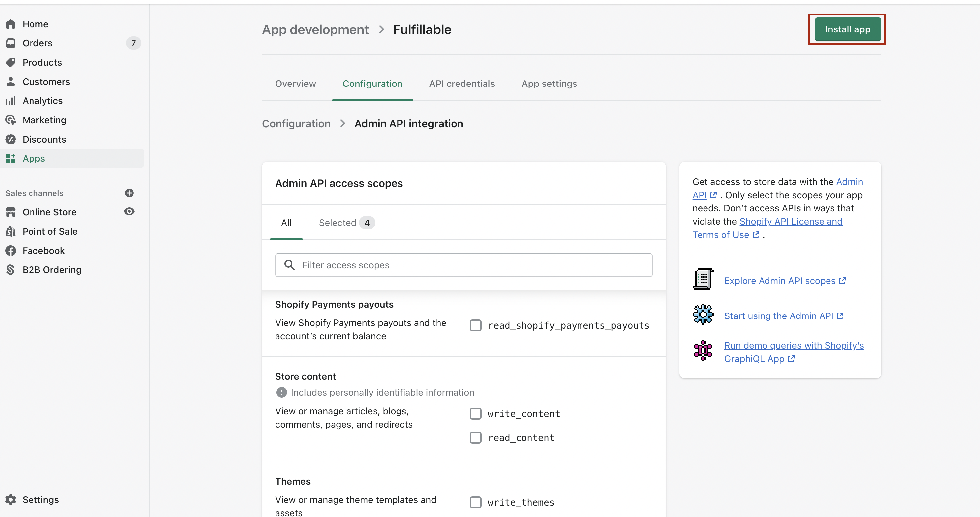Show the Selected scopes tab
980x517 pixels.
pyautogui.click(x=346, y=223)
